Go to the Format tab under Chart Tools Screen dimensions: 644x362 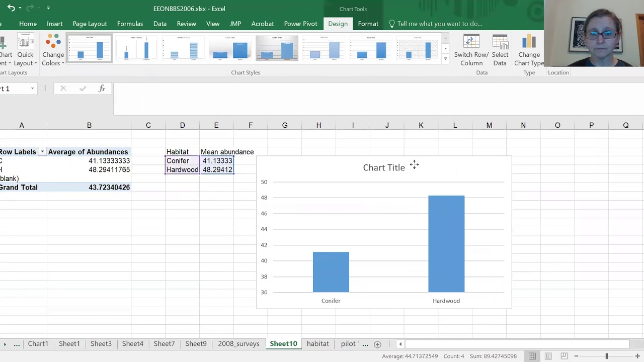click(x=368, y=24)
